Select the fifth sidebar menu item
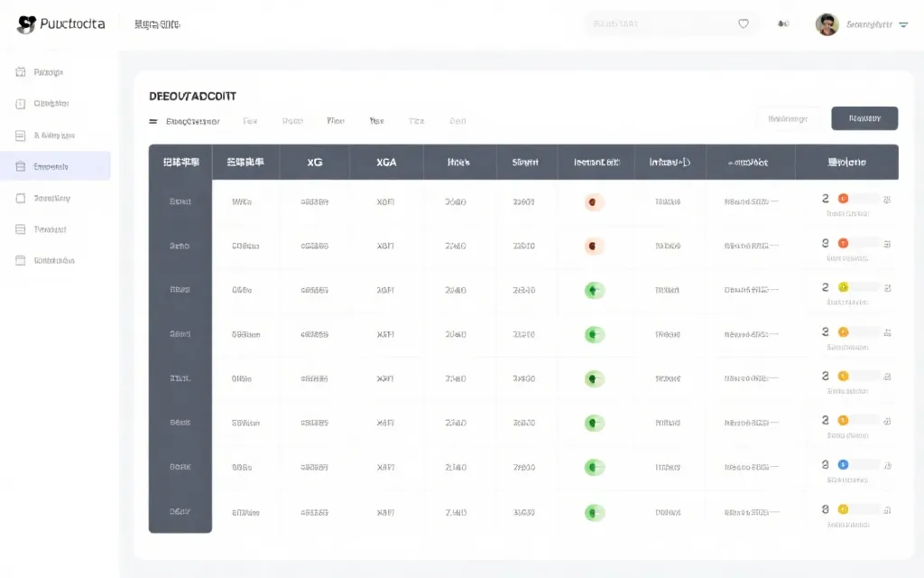924x578 pixels. [52, 198]
